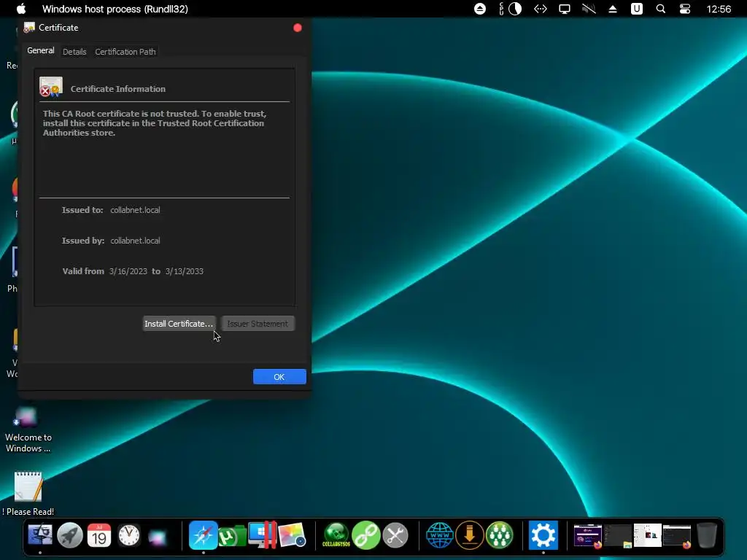Open the WWW globe dock icon

440,535
